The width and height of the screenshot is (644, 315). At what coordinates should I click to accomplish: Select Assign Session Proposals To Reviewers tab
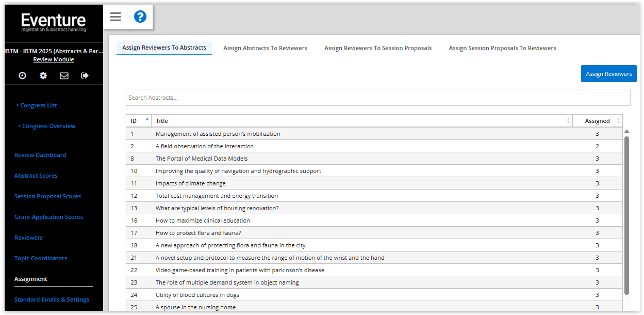(502, 48)
